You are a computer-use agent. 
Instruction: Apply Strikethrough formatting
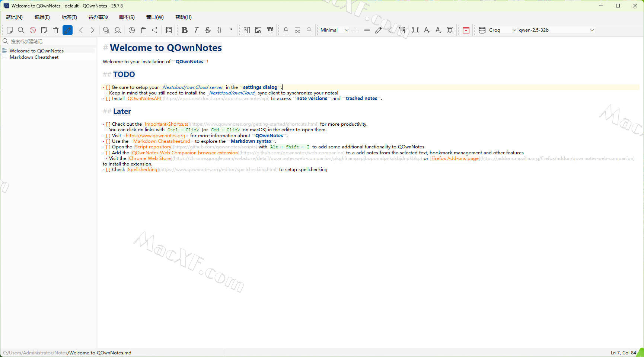click(208, 30)
